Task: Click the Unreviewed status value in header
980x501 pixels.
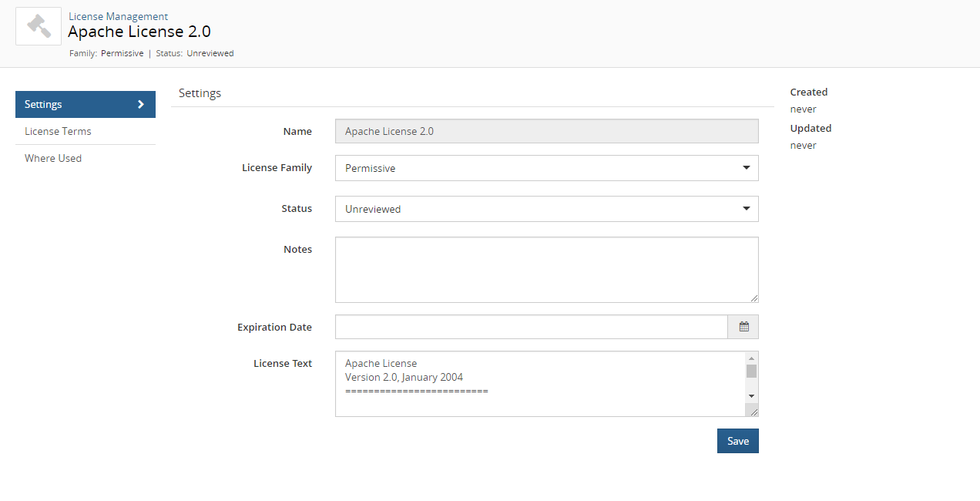Action: point(210,54)
